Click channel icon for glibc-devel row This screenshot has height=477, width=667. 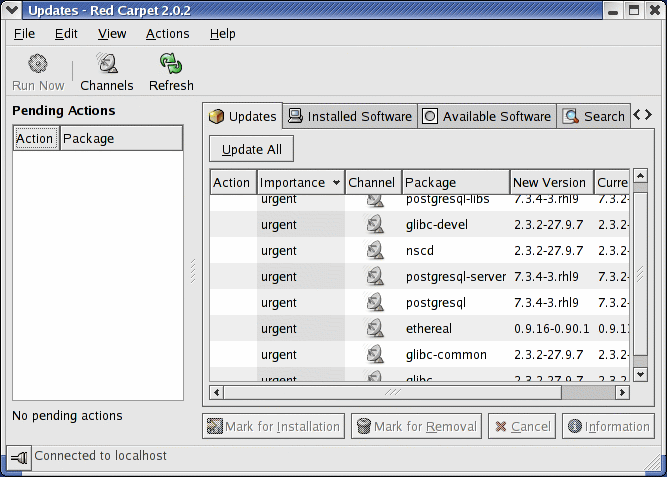point(375,225)
